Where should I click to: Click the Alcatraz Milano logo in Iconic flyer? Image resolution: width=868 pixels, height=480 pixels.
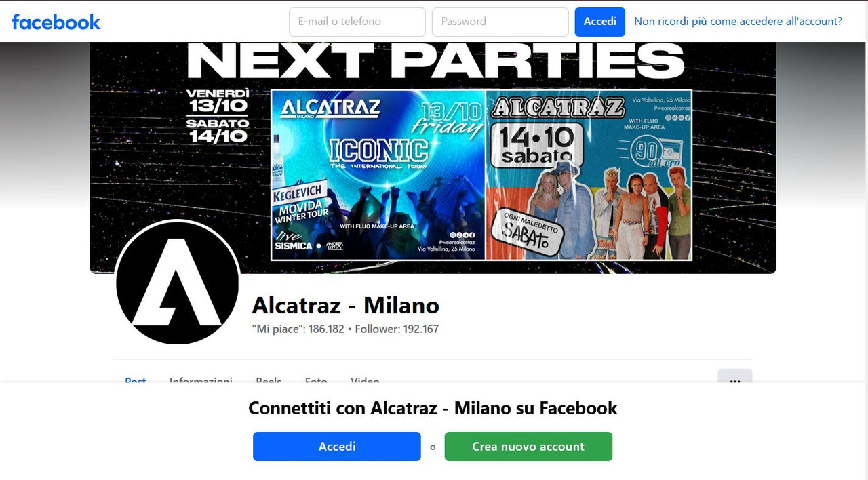point(330,108)
